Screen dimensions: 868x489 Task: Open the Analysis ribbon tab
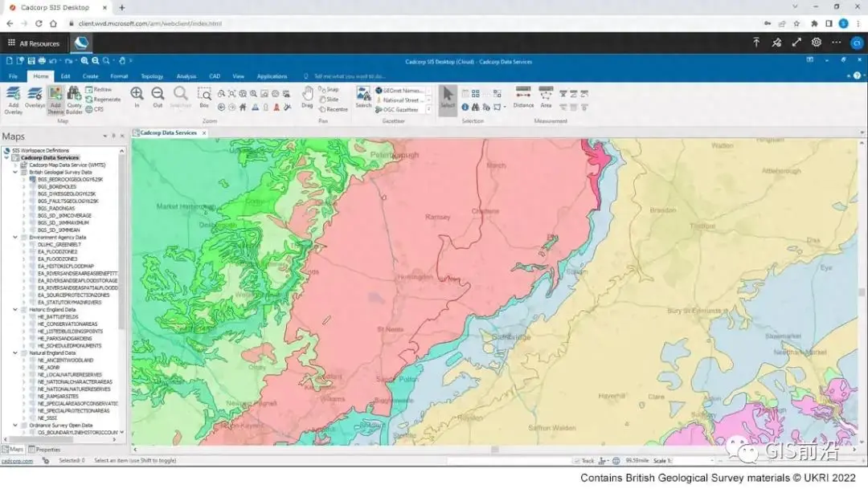coord(186,76)
